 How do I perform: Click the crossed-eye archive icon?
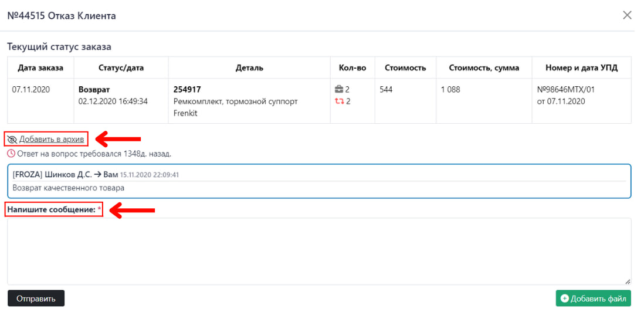(x=12, y=140)
